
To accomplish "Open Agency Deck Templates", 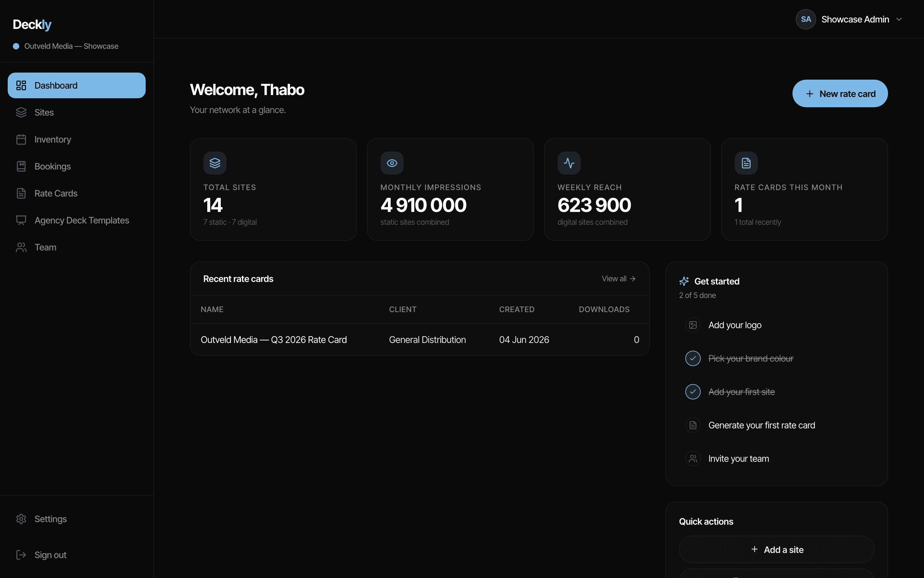I will coord(76,220).
